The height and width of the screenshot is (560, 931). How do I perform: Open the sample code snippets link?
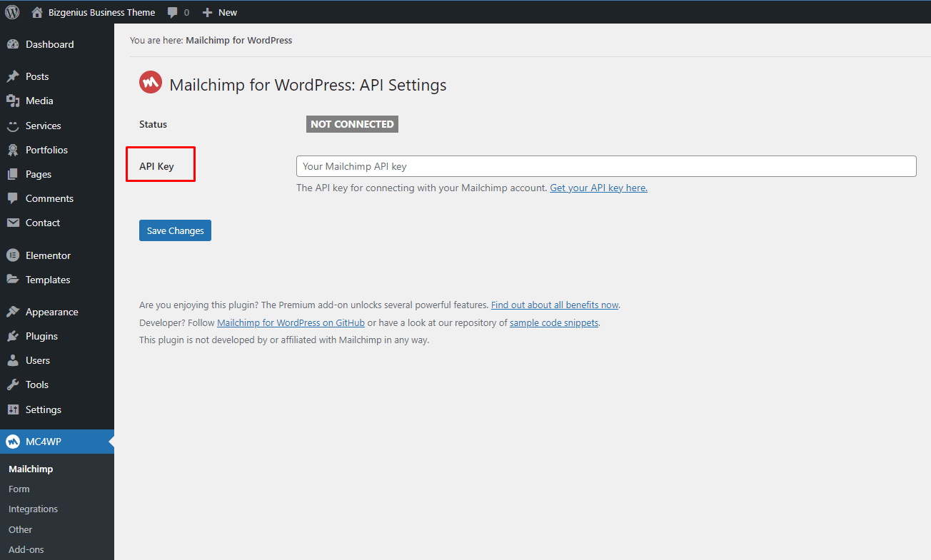coord(554,322)
